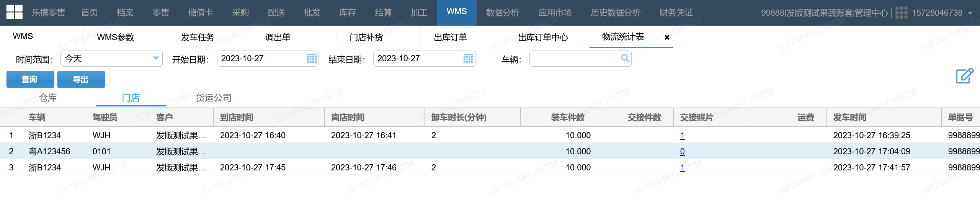Open the 采购 menu
This screenshot has width=980, height=224.
[x=240, y=13]
